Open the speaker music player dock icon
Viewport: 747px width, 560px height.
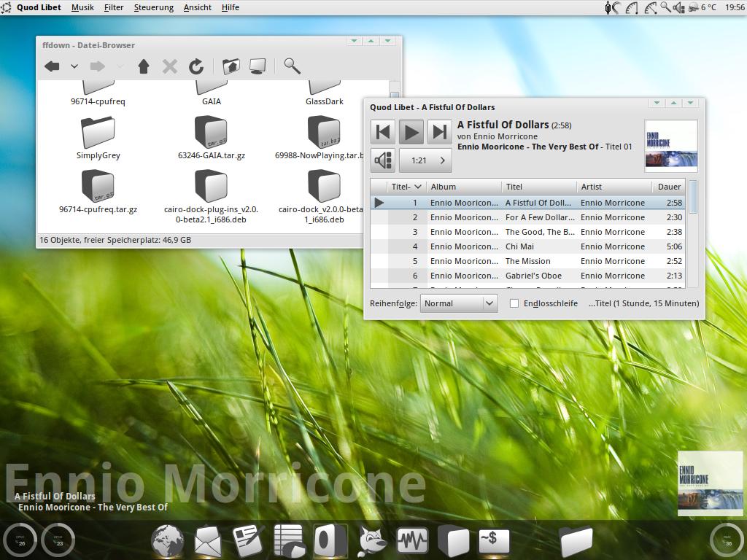[x=330, y=541]
